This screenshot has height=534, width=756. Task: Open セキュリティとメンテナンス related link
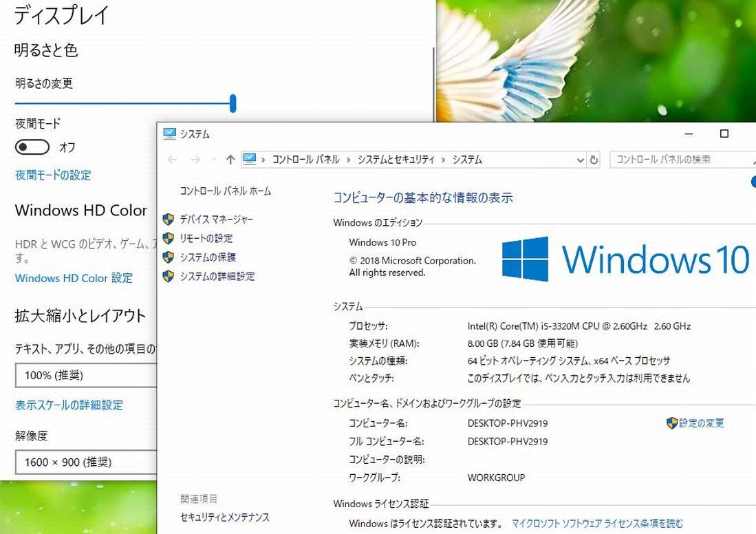click(225, 517)
